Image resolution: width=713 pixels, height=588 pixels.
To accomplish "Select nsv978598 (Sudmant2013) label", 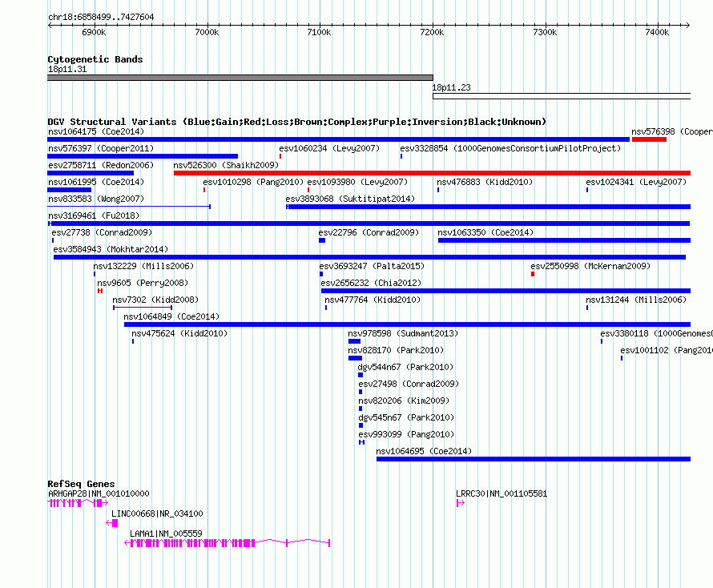I will (x=403, y=333).
